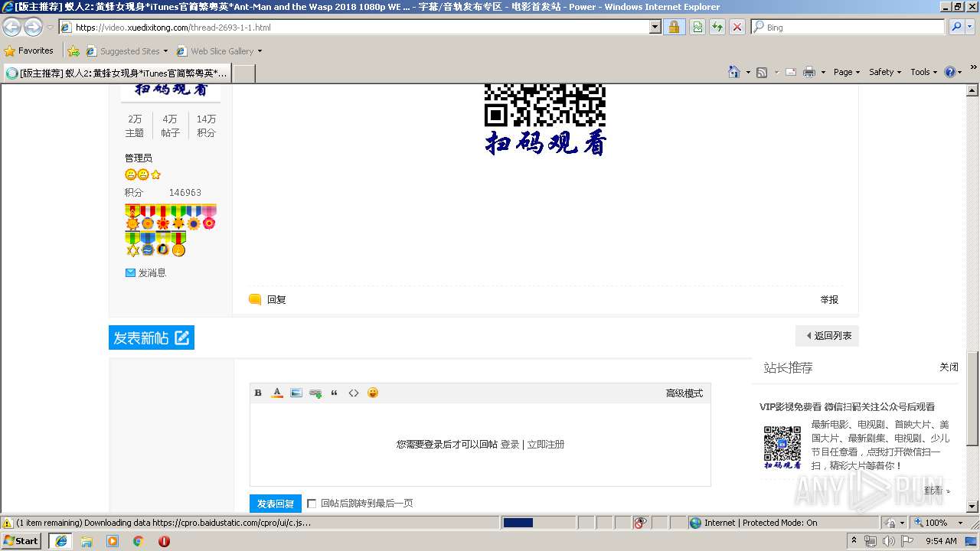Click the Home icon in command bar
The image size is (980, 551).
[x=734, y=72]
